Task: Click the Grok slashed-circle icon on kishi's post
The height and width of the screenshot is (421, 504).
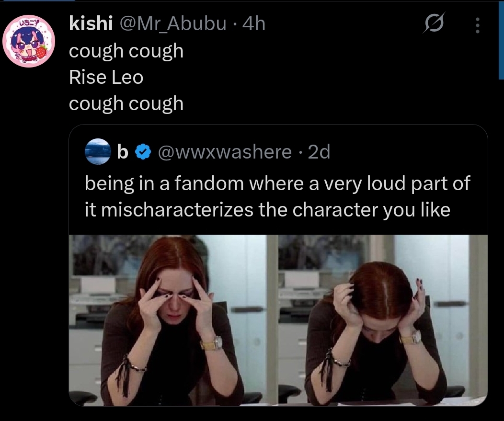Action: 434,24
